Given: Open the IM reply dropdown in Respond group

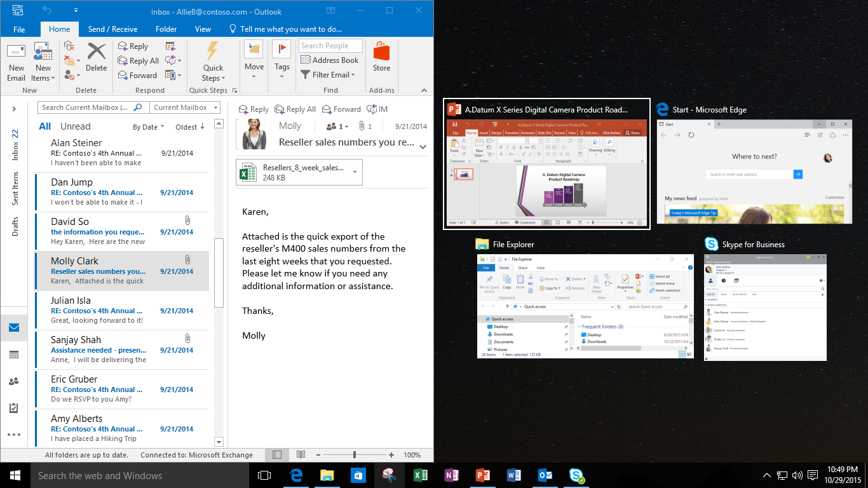Looking at the screenshot, I should pos(173,61).
